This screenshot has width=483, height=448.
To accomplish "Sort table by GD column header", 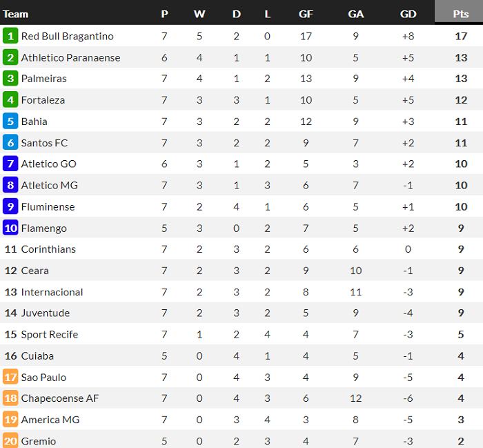I will point(408,14).
